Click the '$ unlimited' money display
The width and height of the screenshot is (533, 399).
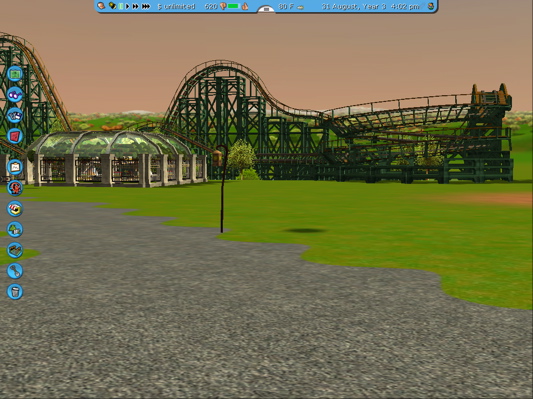(176, 6)
